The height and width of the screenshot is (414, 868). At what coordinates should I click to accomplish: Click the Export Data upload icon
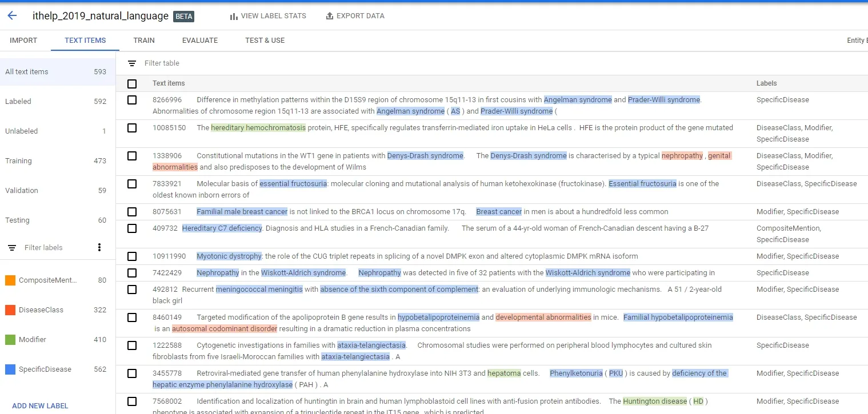point(329,16)
